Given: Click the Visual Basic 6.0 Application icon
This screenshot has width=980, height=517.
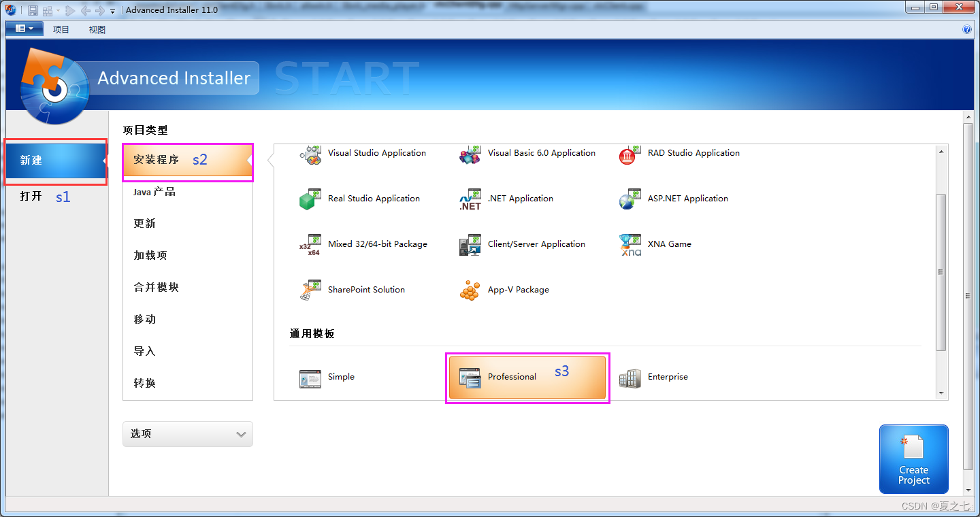Looking at the screenshot, I should pos(470,155).
